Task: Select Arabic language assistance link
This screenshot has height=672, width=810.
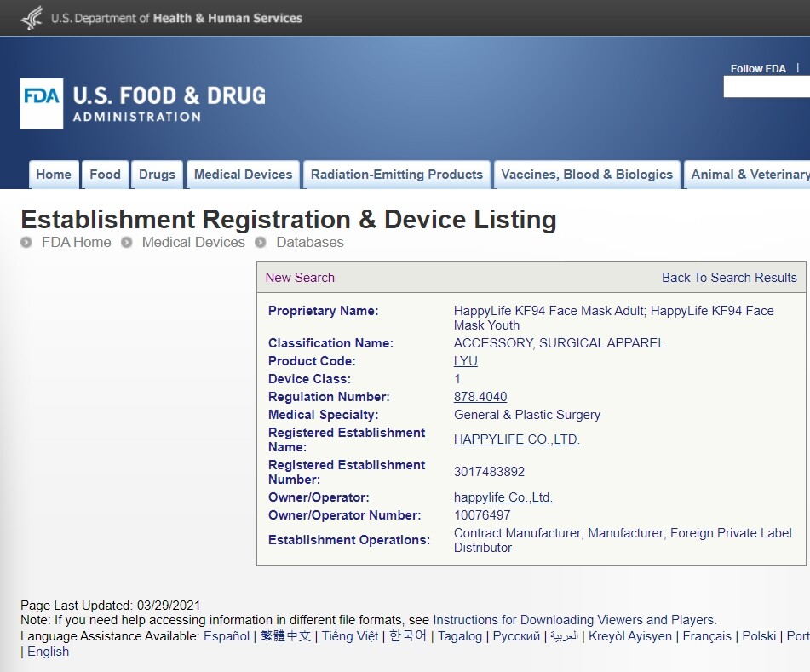Action: click(564, 636)
